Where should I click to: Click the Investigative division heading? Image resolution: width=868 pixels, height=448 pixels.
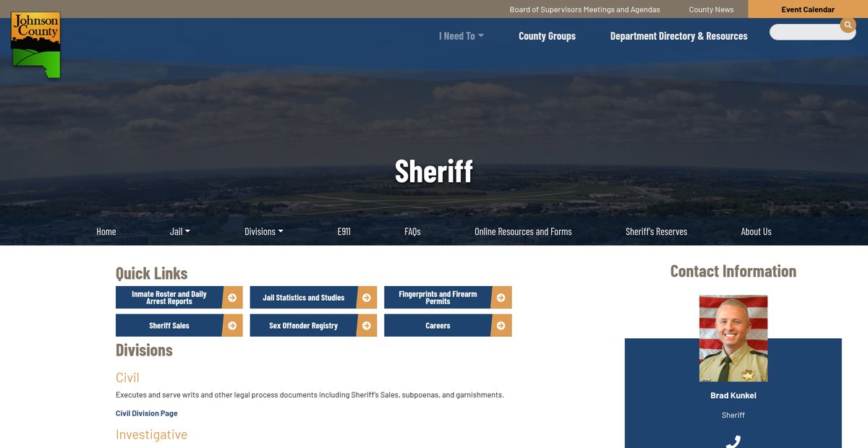(151, 434)
